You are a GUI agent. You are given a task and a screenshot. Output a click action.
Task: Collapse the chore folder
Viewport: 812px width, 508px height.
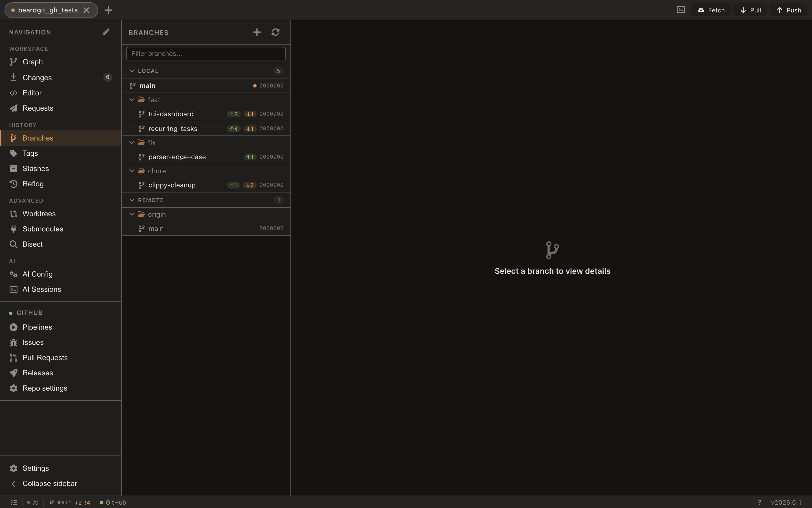(132, 171)
